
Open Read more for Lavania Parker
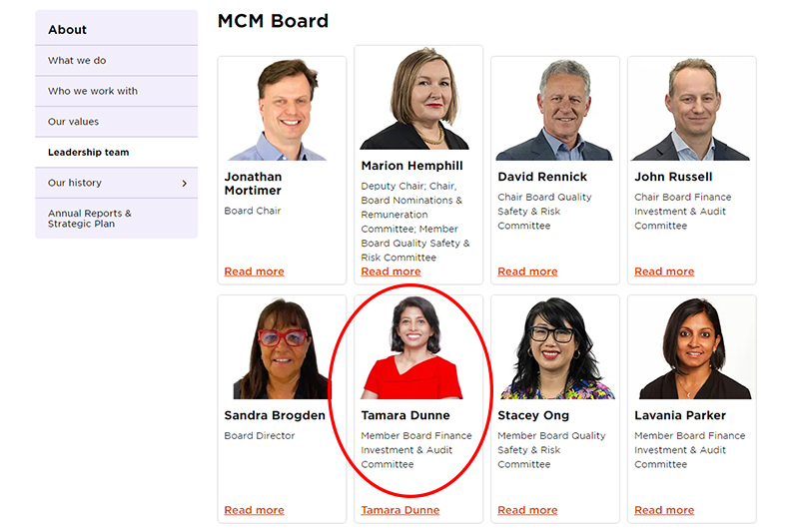[664, 510]
